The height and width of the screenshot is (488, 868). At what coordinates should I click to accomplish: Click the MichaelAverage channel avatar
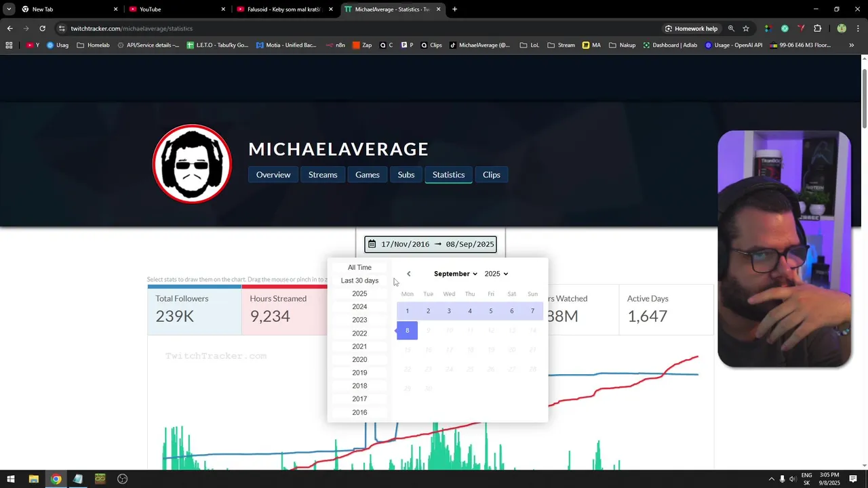click(192, 164)
